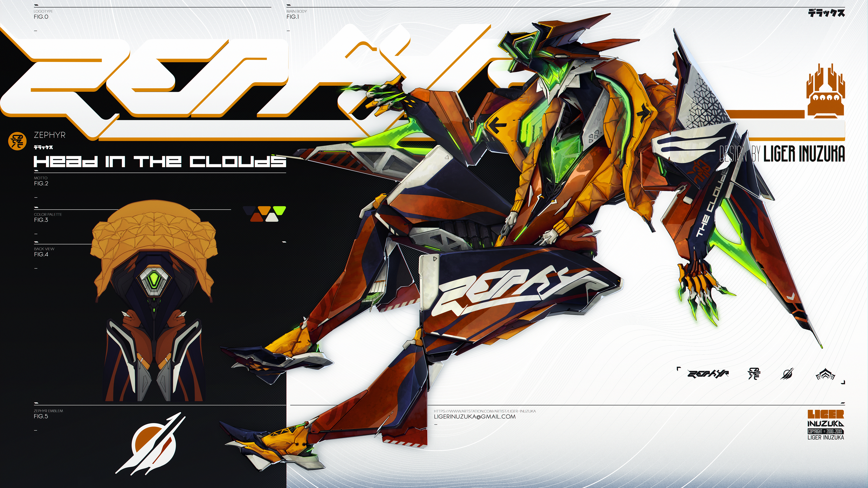Click the FIG.1 Main Body label
868x488 pixels.
coord(293,17)
